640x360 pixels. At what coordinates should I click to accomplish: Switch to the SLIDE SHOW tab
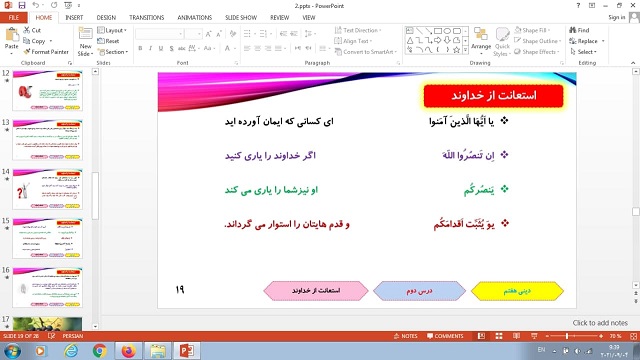click(x=241, y=18)
